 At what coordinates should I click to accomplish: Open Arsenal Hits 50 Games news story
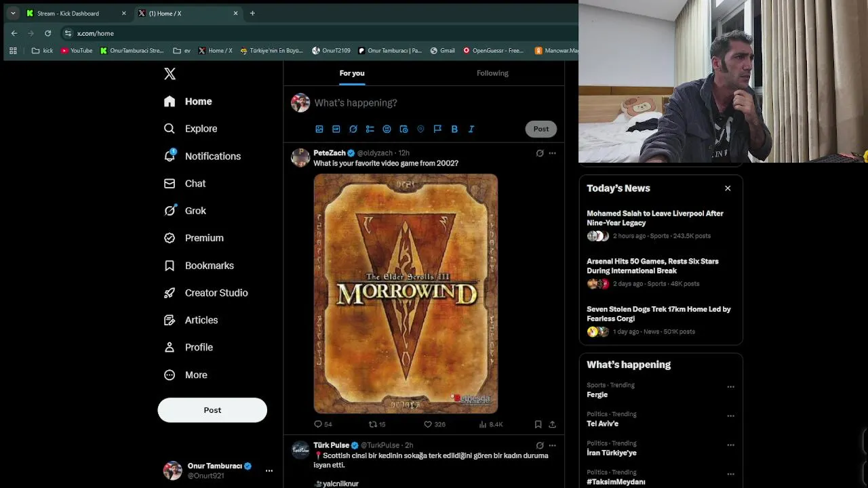pyautogui.click(x=660, y=272)
